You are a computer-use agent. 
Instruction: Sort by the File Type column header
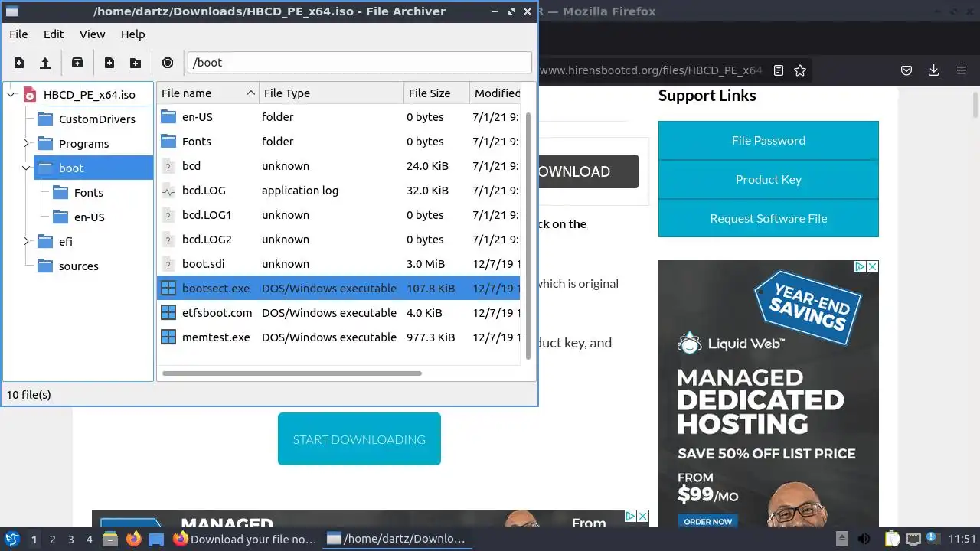point(332,93)
